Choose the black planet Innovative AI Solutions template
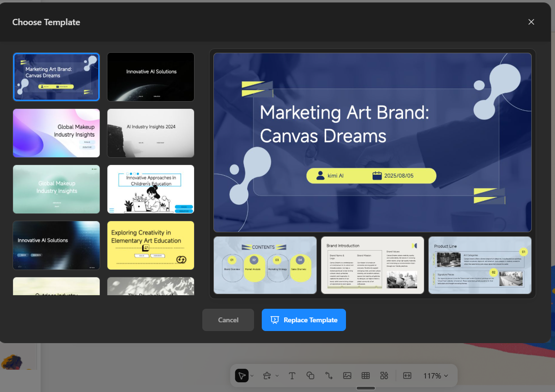 [x=150, y=77]
